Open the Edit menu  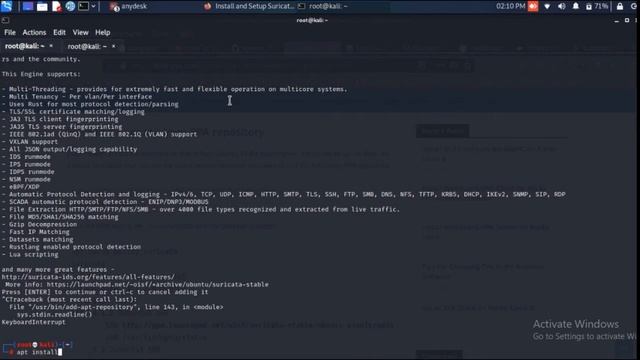(x=59, y=32)
